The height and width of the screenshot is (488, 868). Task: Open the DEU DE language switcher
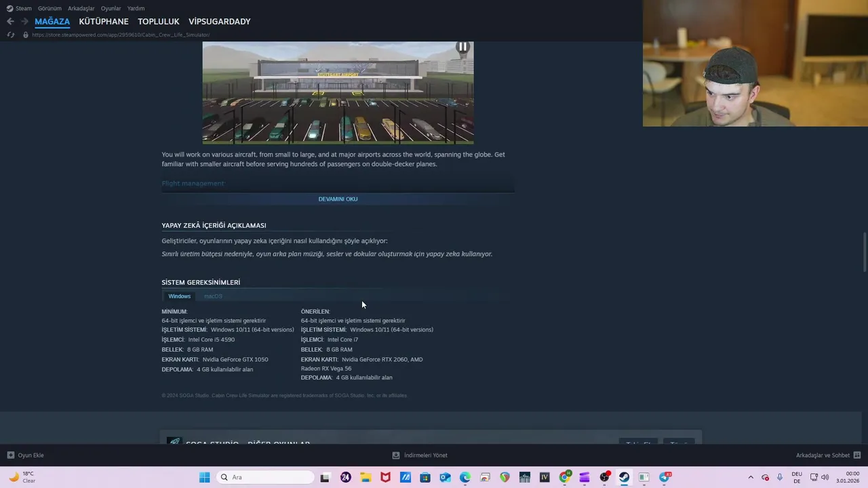[x=797, y=477]
